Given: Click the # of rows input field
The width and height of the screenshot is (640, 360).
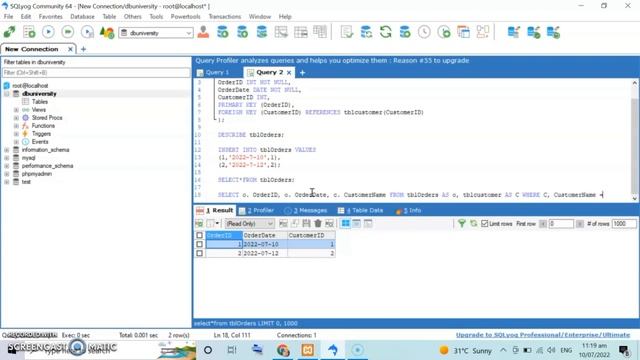Looking at the screenshot, I should 624,224.
